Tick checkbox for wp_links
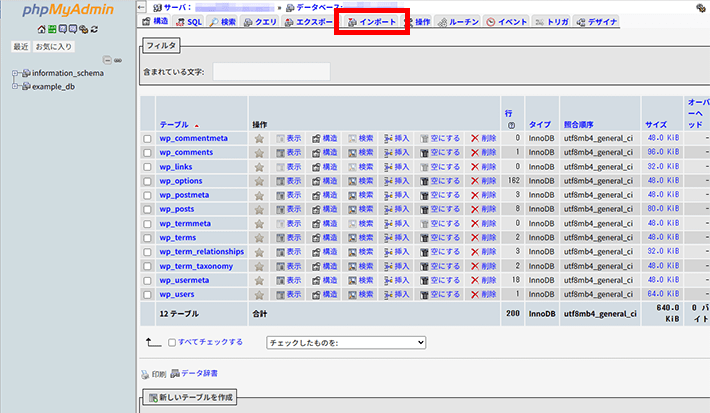 coord(147,167)
